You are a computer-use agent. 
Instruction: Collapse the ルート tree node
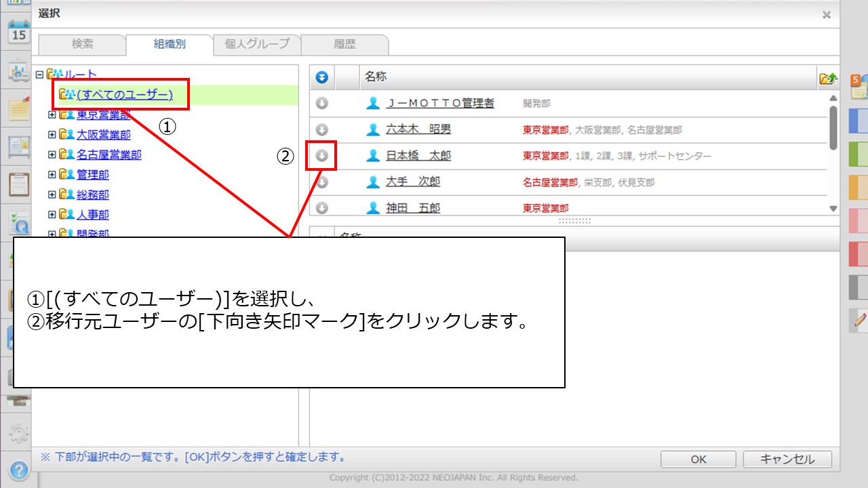(x=40, y=75)
